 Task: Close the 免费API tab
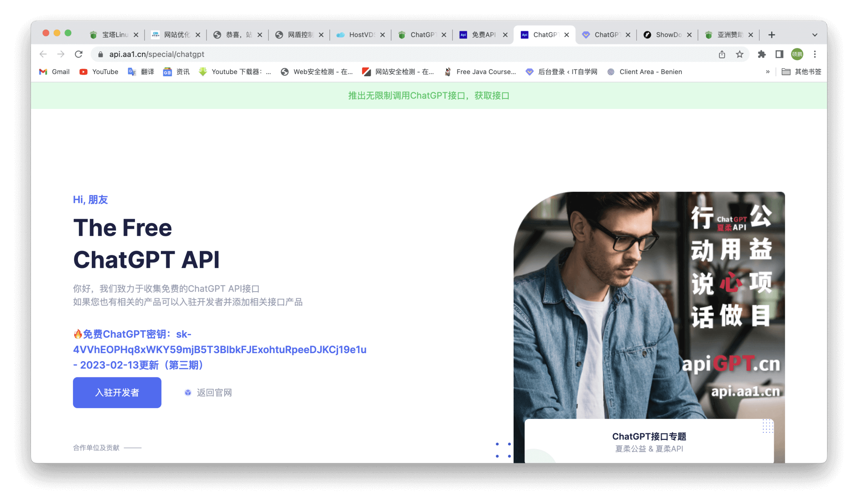pos(505,35)
